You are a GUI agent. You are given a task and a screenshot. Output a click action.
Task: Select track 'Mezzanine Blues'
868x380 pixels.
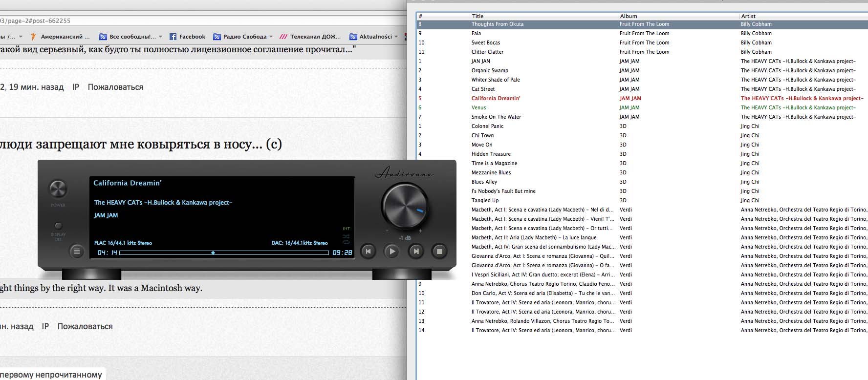point(642,172)
